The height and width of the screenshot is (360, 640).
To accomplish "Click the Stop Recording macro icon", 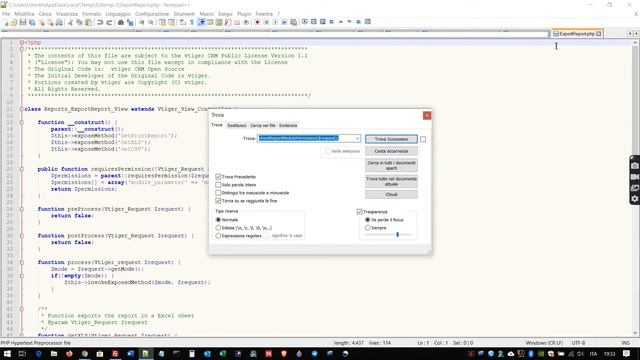I will [266, 22].
